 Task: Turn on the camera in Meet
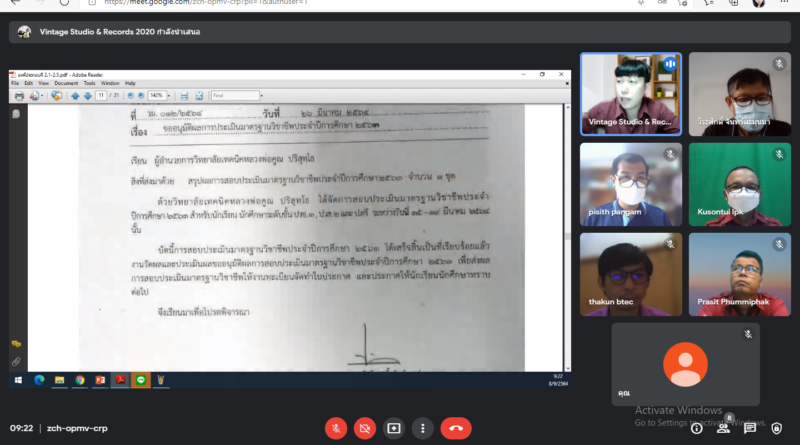tap(365, 428)
